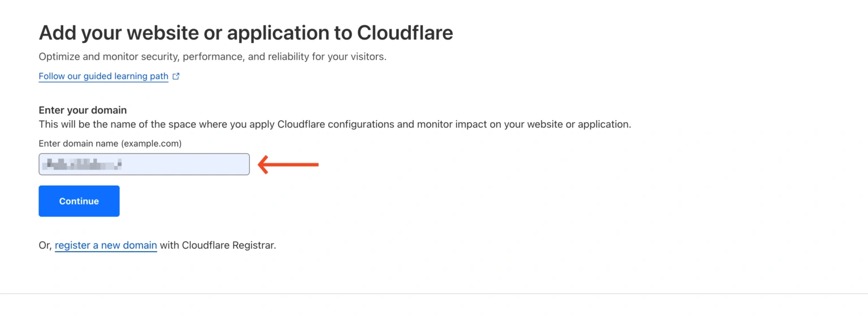Click the word 'Cloudflare' in the page heading
868x316 pixels.
click(405, 33)
